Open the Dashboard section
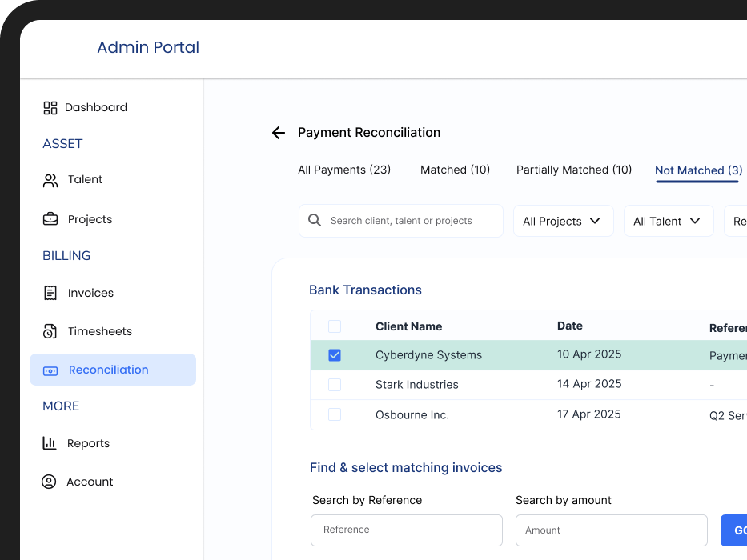This screenshot has width=747, height=560. tap(50, 107)
